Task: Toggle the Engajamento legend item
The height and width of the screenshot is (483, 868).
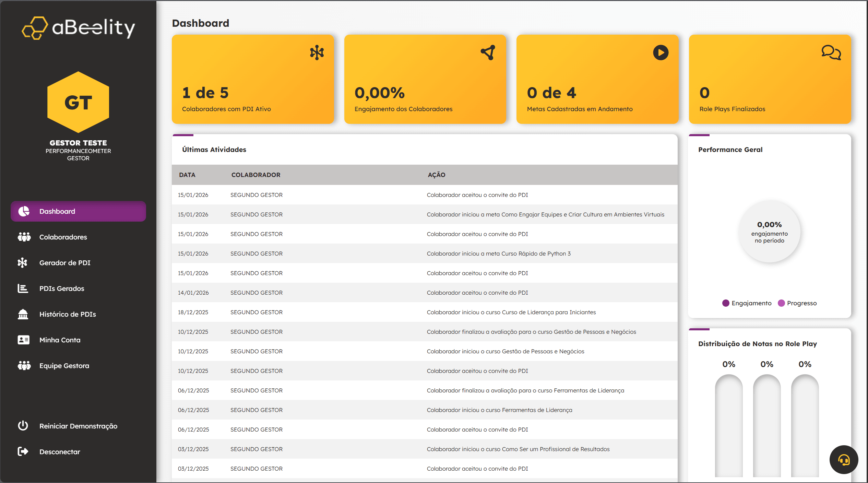Action: point(746,303)
